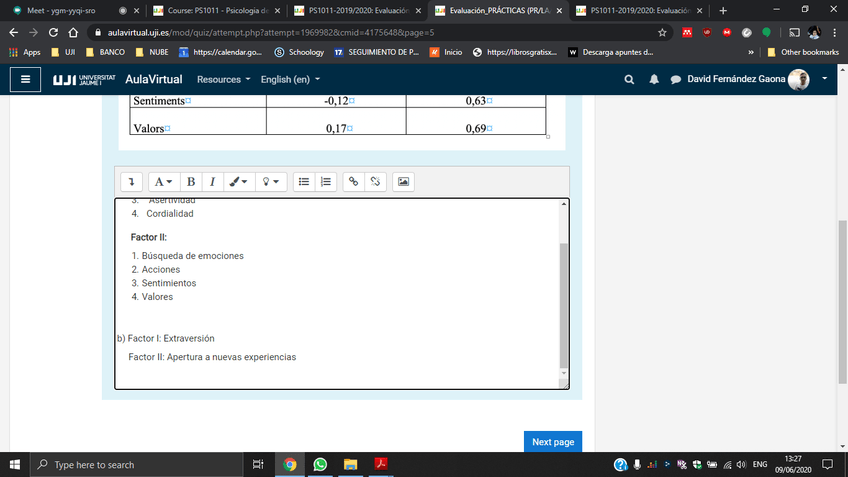This screenshot has width=848, height=477.
Task: Open the UJI bookmark folder
Action: click(63, 52)
